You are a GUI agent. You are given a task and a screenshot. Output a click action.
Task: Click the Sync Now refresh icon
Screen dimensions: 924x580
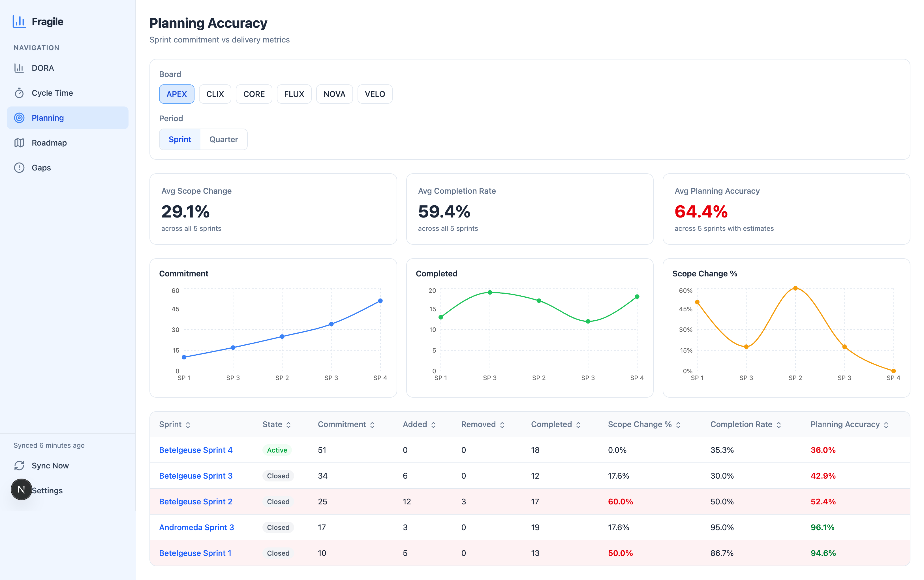[x=19, y=466]
